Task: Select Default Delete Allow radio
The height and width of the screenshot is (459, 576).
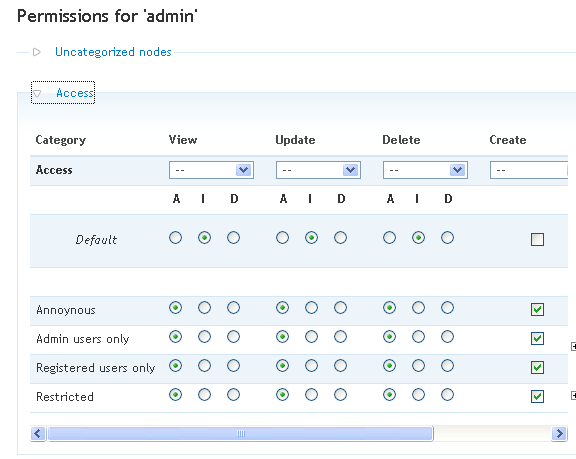Action: (389, 238)
